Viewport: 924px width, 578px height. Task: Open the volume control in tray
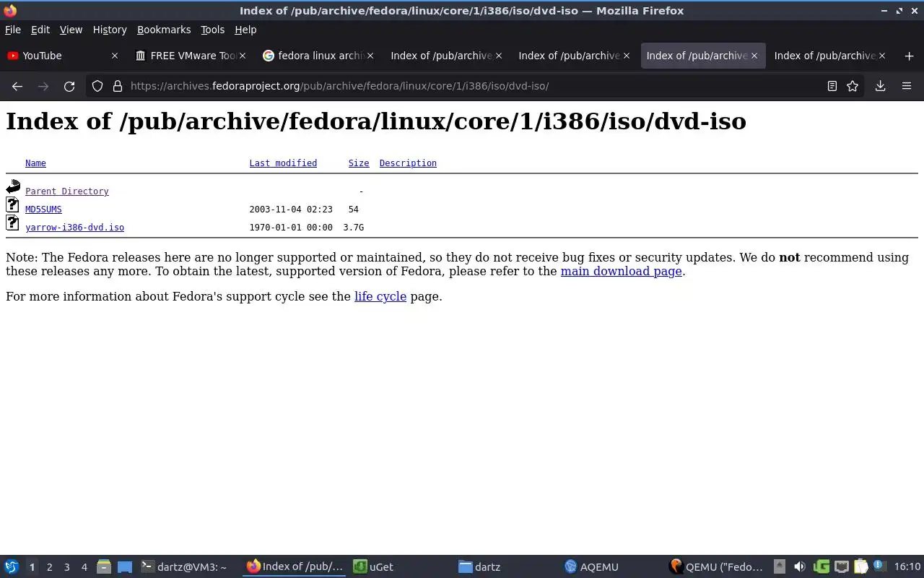coord(800,567)
